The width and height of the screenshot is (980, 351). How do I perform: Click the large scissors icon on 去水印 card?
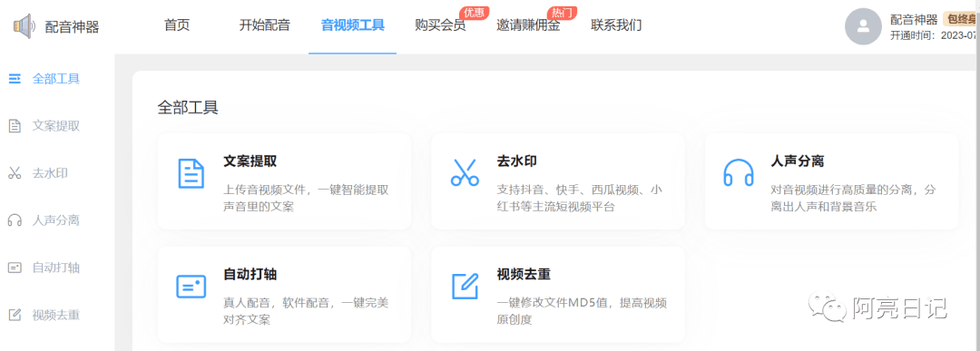pyautogui.click(x=465, y=173)
